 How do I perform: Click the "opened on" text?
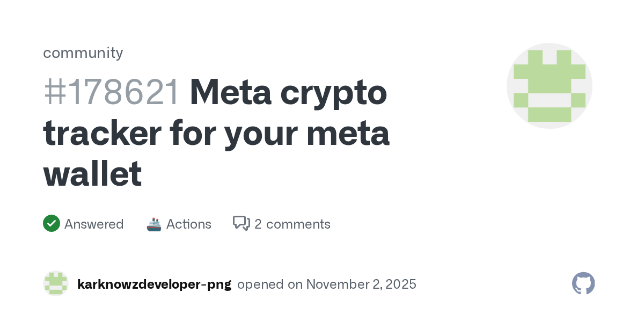pos(269,284)
